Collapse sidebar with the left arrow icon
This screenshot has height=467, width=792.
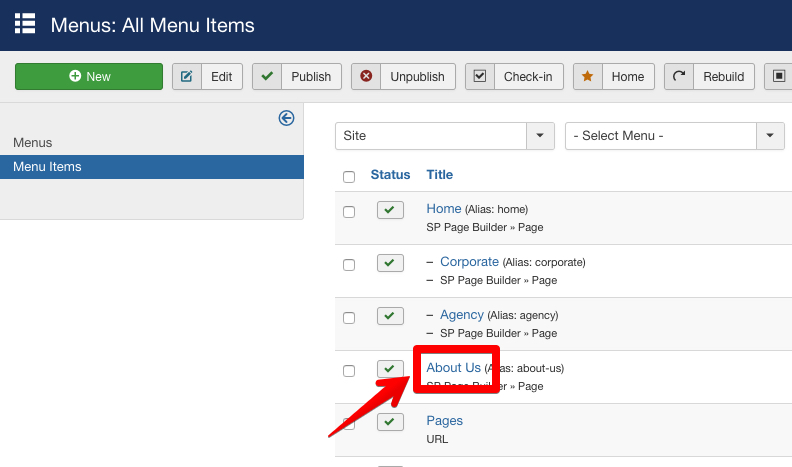286,118
